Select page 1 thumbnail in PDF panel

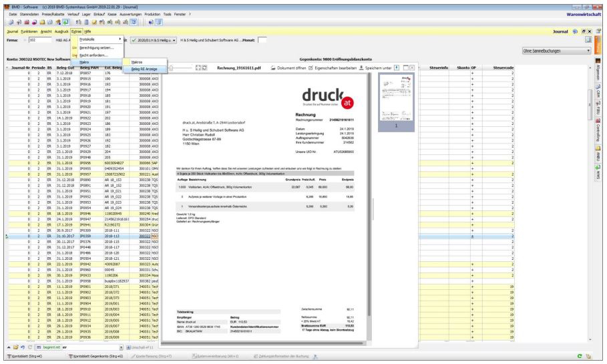pos(396,103)
